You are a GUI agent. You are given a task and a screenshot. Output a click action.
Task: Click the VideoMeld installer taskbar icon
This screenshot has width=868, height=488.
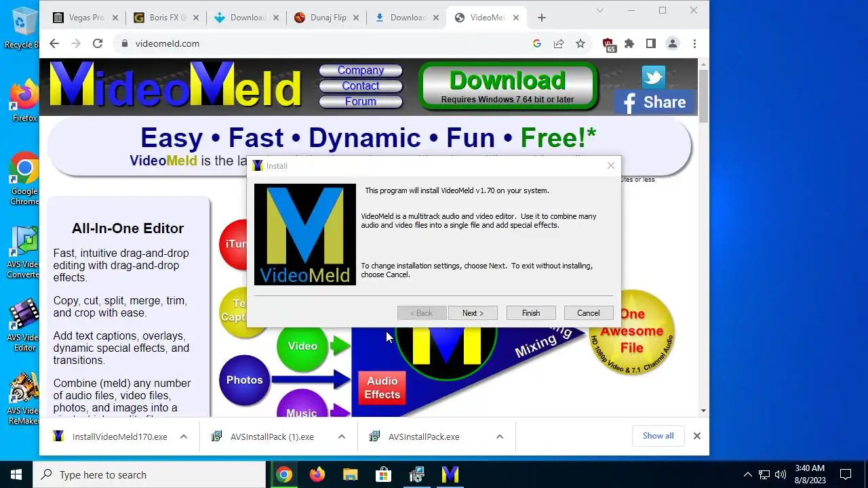click(x=450, y=474)
